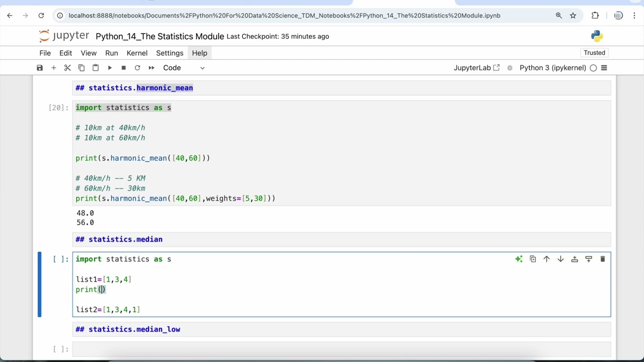Go back with the browser back arrow
Image resolution: width=644 pixels, height=362 pixels.
coord(10,16)
